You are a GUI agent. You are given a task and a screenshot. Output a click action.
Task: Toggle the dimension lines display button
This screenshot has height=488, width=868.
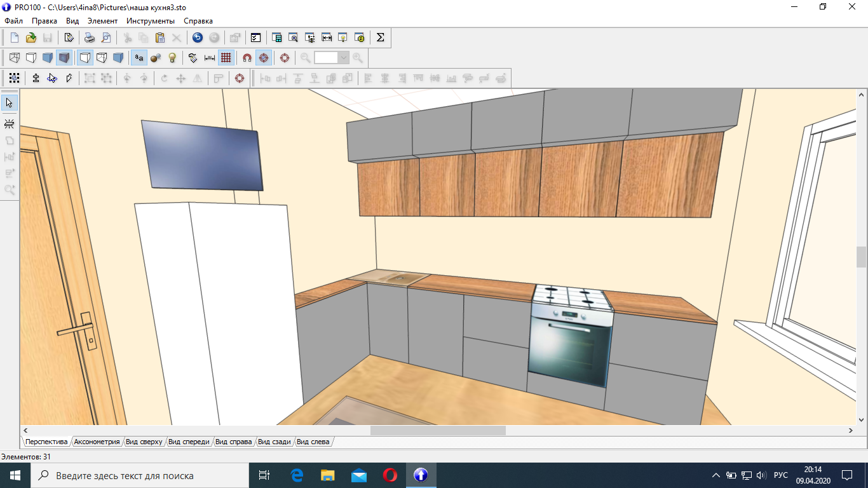tap(210, 58)
